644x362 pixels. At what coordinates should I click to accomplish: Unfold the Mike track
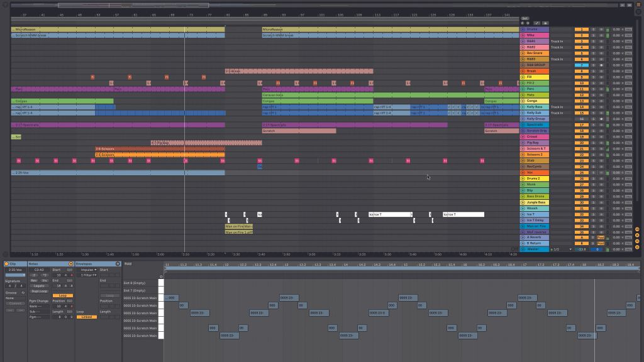(523, 35)
